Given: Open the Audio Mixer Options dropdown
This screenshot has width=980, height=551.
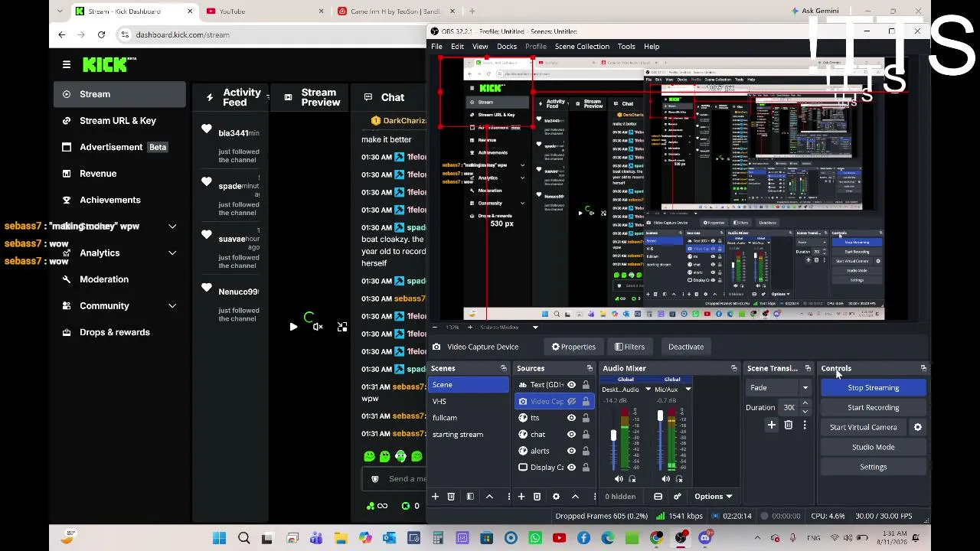Looking at the screenshot, I should (x=713, y=497).
